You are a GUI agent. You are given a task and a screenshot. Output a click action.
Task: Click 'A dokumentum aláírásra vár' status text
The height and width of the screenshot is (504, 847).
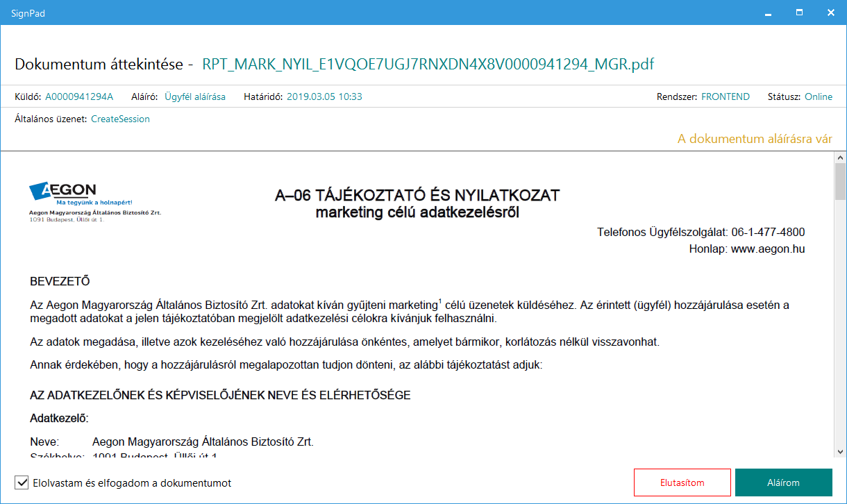click(755, 139)
